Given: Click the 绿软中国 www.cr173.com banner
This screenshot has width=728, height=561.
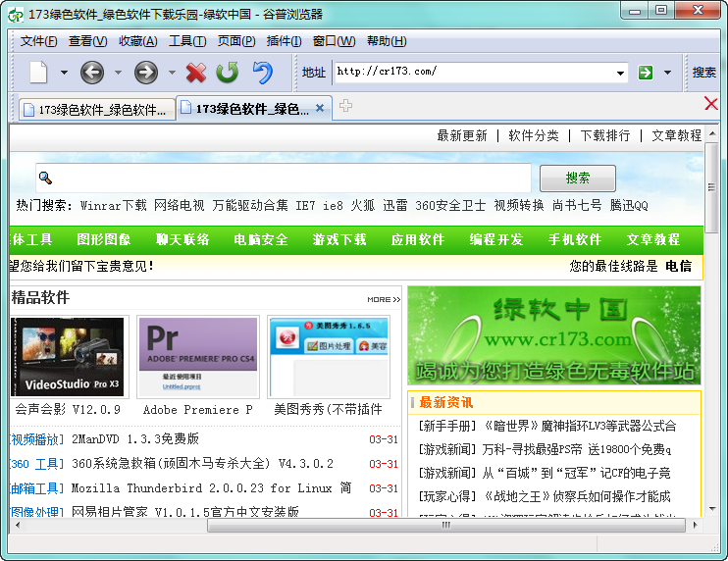Looking at the screenshot, I should click(554, 335).
